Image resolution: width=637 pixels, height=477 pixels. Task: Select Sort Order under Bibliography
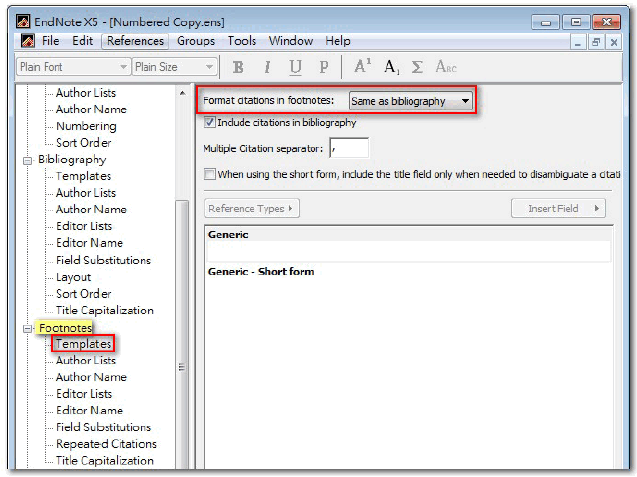pyautogui.click(x=84, y=294)
